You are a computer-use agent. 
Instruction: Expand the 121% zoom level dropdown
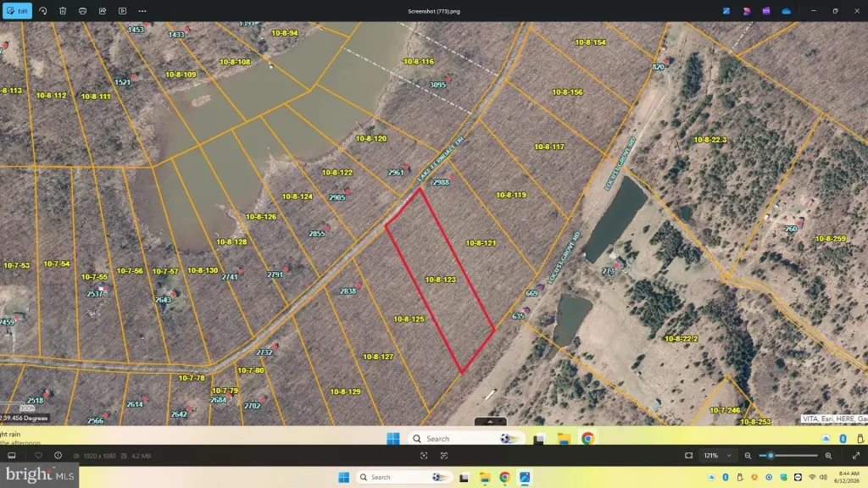[x=717, y=455]
